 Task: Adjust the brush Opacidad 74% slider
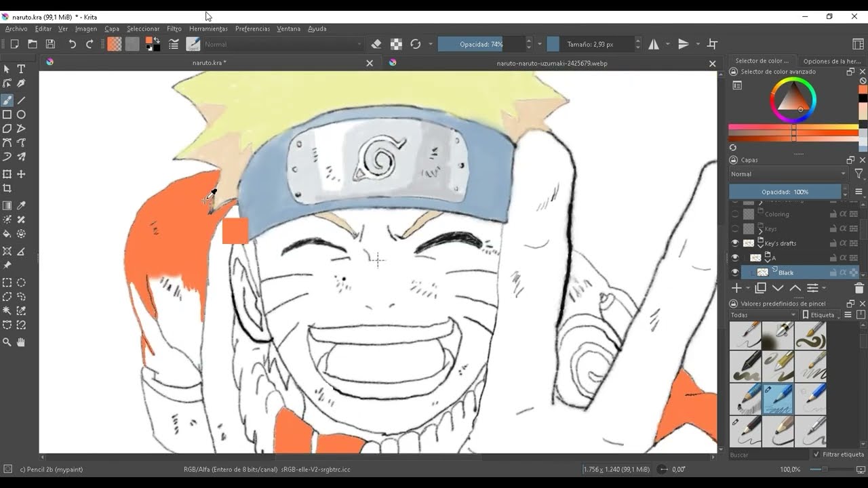click(x=481, y=44)
